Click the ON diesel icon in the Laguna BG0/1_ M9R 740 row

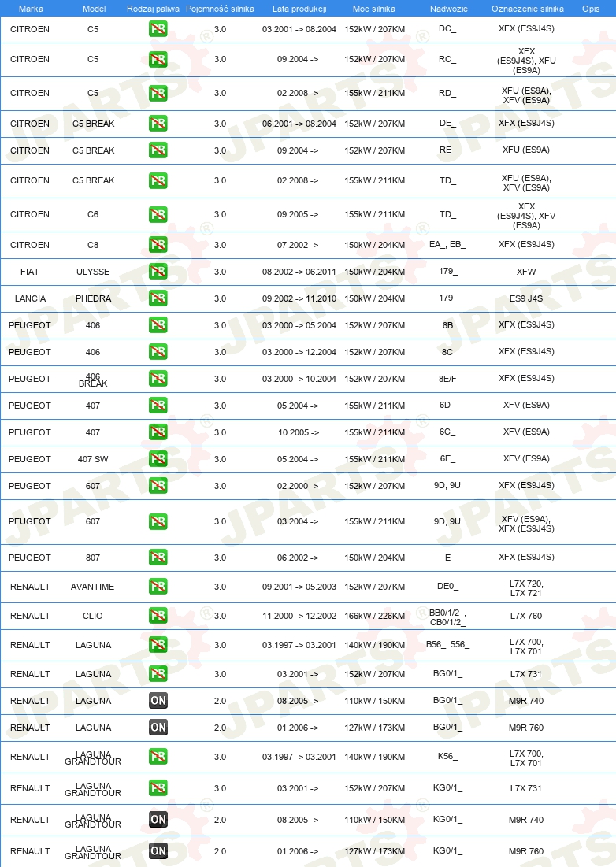tap(158, 701)
